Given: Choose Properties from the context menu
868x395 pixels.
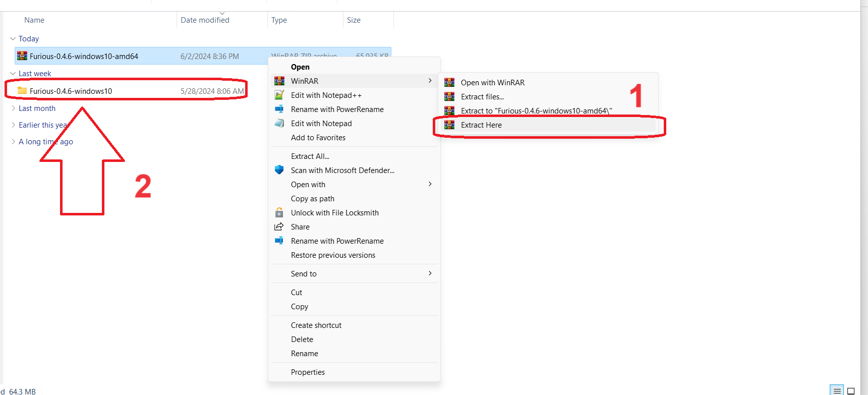Looking at the screenshot, I should pos(308,372).
